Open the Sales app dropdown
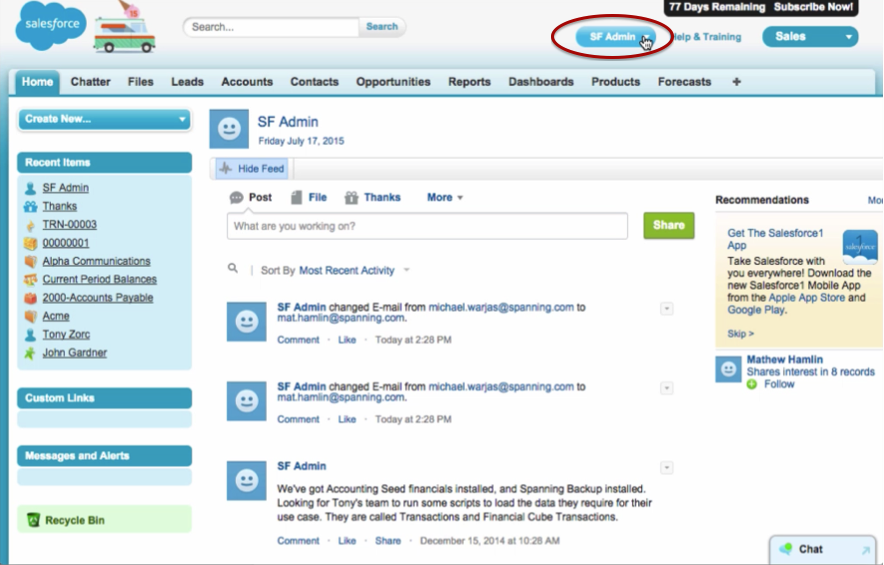The height and width of the screenshot is (565, 884). pyautogui.click(x=810, y=37)
